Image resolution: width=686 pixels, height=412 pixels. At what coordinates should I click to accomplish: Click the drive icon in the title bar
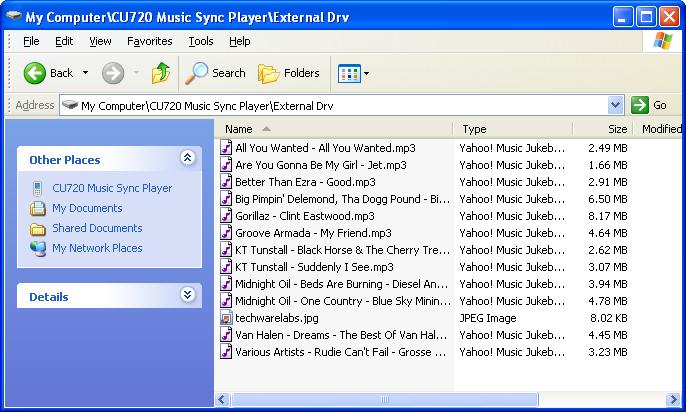click(14, 17)
